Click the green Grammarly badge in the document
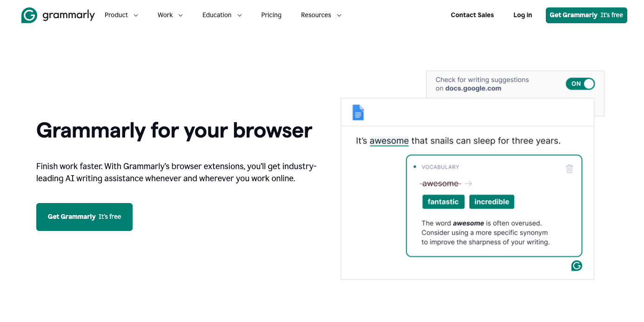 (577, 266)
